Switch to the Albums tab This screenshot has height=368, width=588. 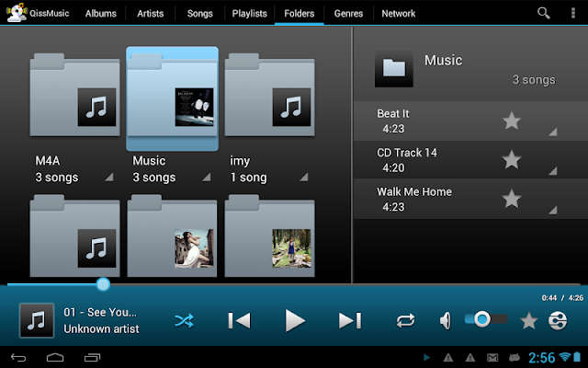coord(100,14)
